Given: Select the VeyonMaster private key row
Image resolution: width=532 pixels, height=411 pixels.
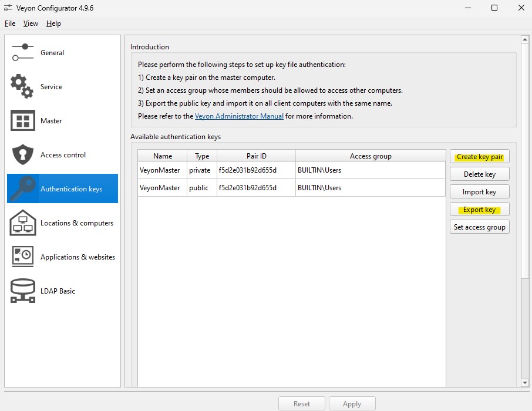Looking at the screenshot, I should tap(291, 170).
